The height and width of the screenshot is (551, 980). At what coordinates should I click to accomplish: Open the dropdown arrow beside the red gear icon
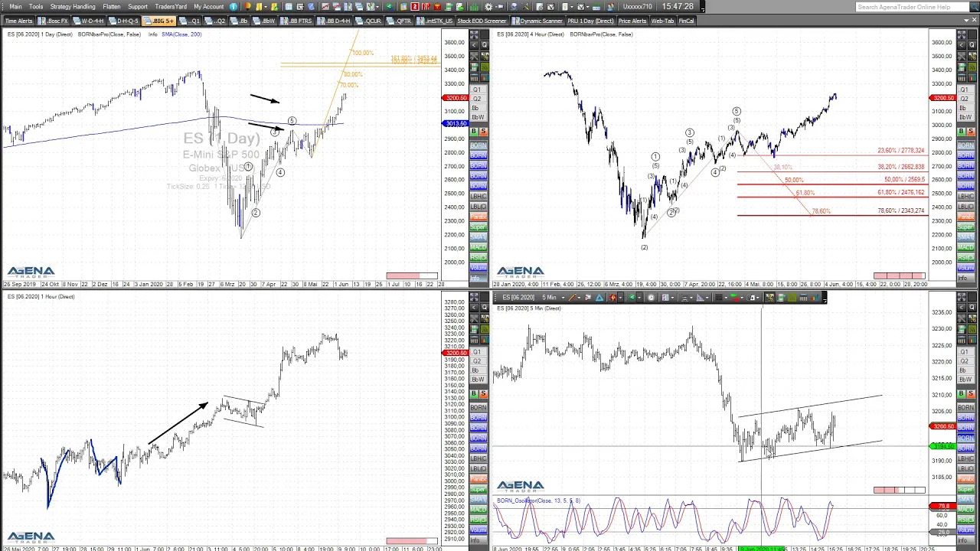tap(620, 298)
